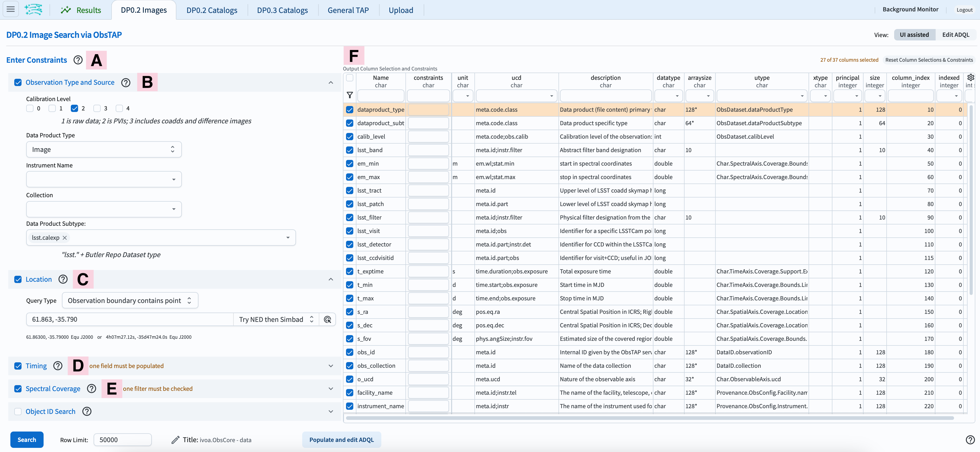Screen dimensions: 980x452
Task: Open the Data Product Type dropdown showing Image
Action: (103, 149)
